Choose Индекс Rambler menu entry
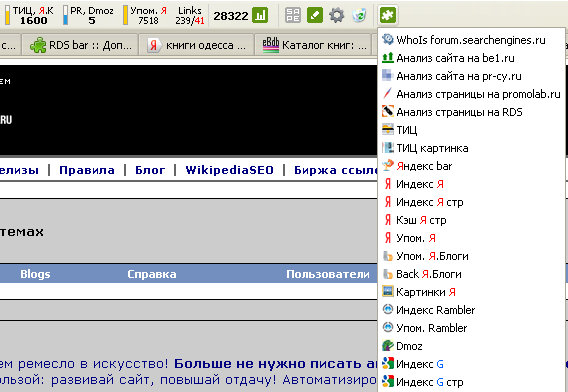568x392 pixels. pos(471,310)
